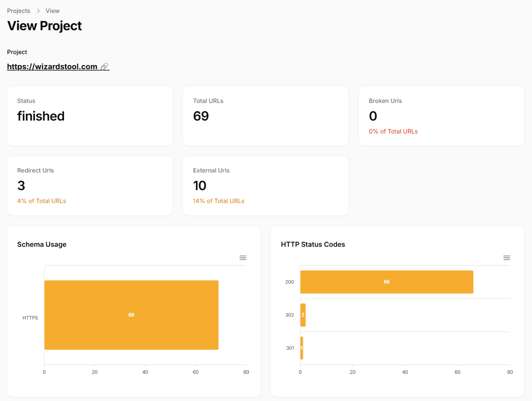532x401 pixels.
Task: Click the 200 status bar showing 66
Action: [x=387, y=282]
